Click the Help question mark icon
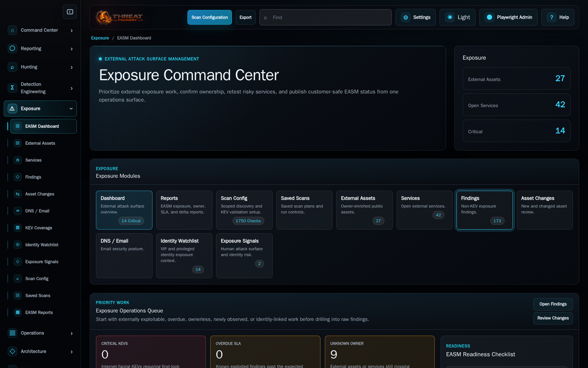The image size is (588, 368). pos(552,17)
